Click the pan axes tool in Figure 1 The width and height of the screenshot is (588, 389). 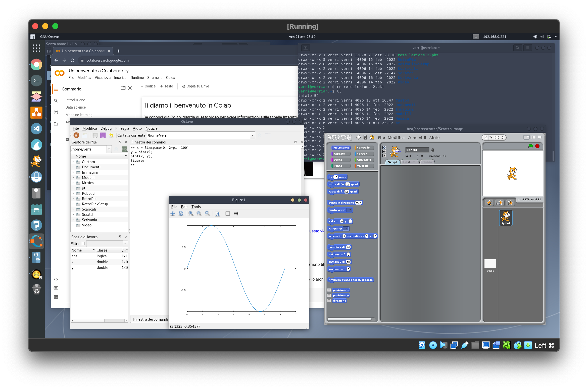(173, 214)
